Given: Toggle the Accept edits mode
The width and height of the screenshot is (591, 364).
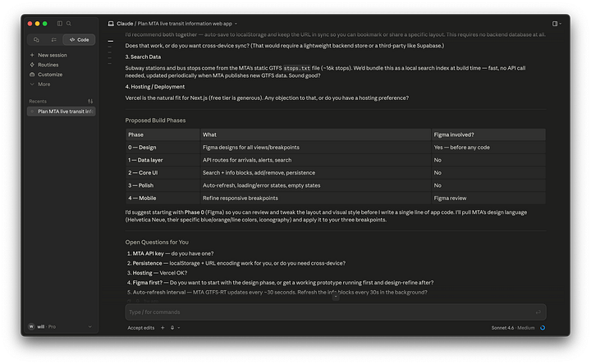Looking at the screenshot, I should [x=141, y=328].
